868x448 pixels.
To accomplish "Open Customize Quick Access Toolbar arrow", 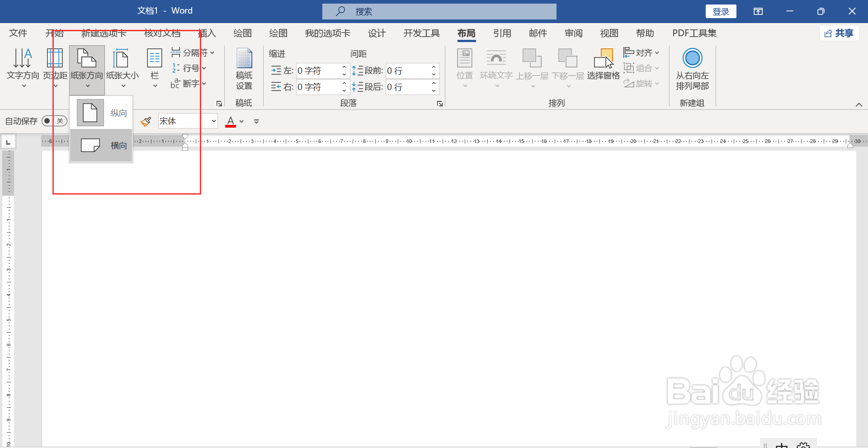I will 256,121.
